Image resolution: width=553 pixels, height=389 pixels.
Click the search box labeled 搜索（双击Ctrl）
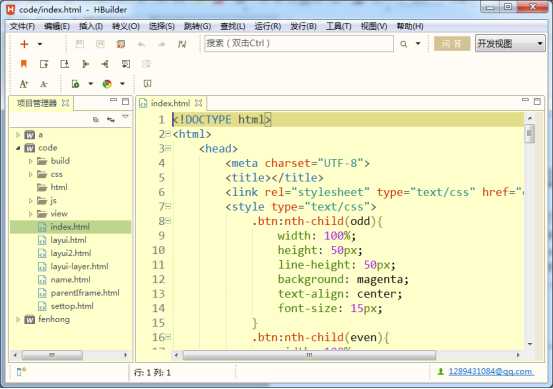[x=299, y=43]
